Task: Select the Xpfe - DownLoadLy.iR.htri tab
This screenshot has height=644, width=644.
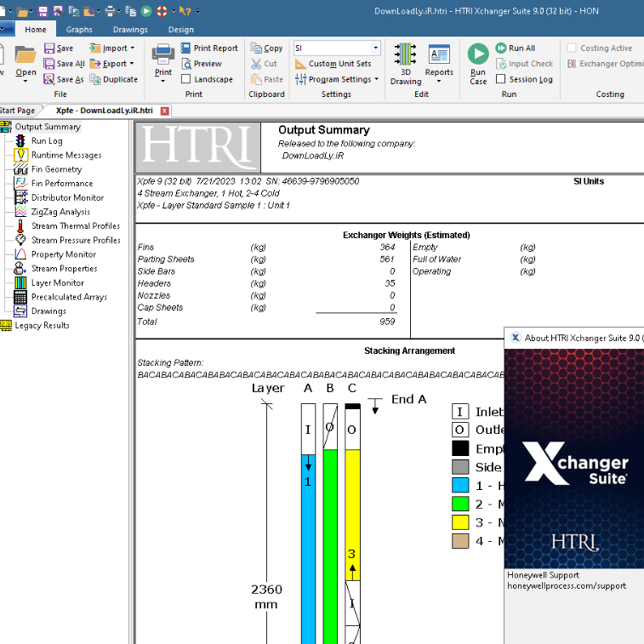Action: 105,111
